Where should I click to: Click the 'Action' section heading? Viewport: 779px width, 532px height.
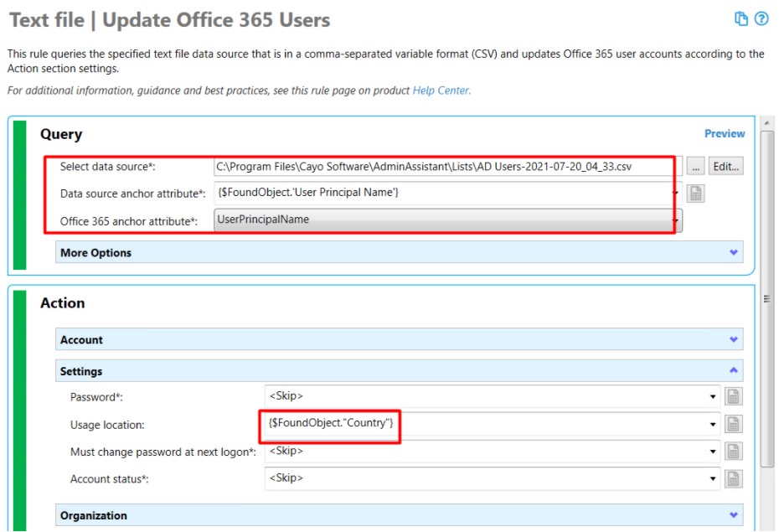(63, 303)
